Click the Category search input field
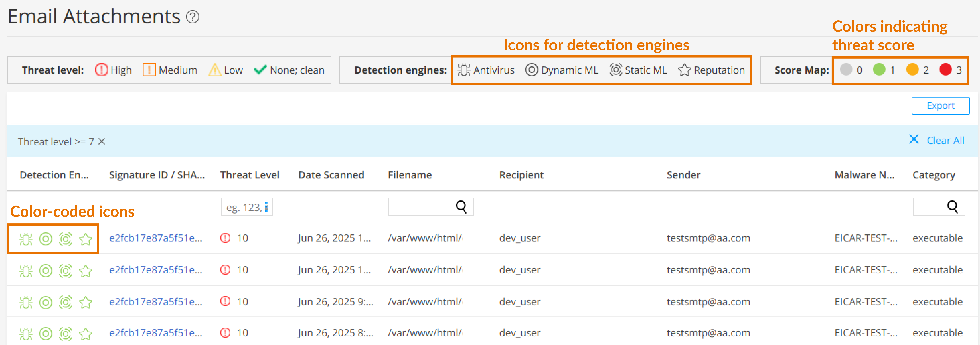980x345 pixels. [930, 207]
